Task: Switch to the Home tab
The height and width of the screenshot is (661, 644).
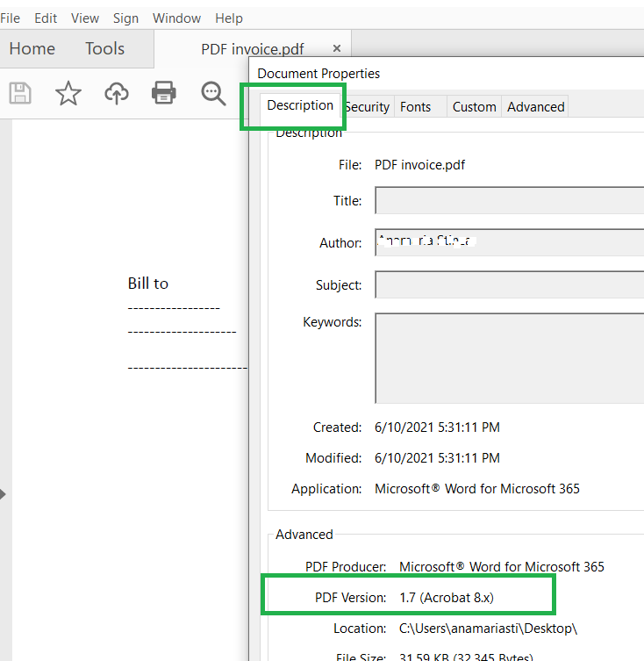Action: [x=32, y=48]
